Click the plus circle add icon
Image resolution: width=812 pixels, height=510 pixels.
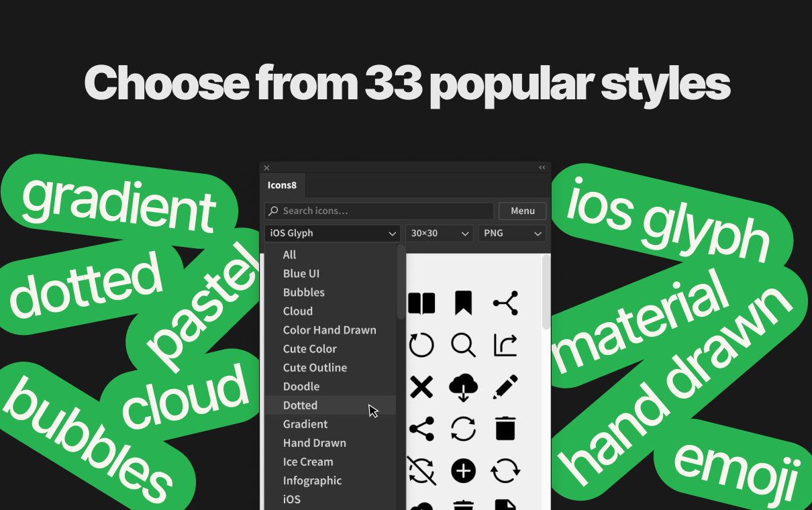pos(464,470)
